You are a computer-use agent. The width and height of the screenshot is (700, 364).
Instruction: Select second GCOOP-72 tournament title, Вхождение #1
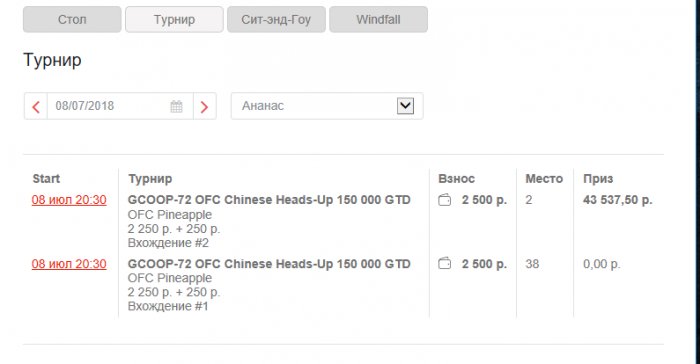(x=269, y=264)
